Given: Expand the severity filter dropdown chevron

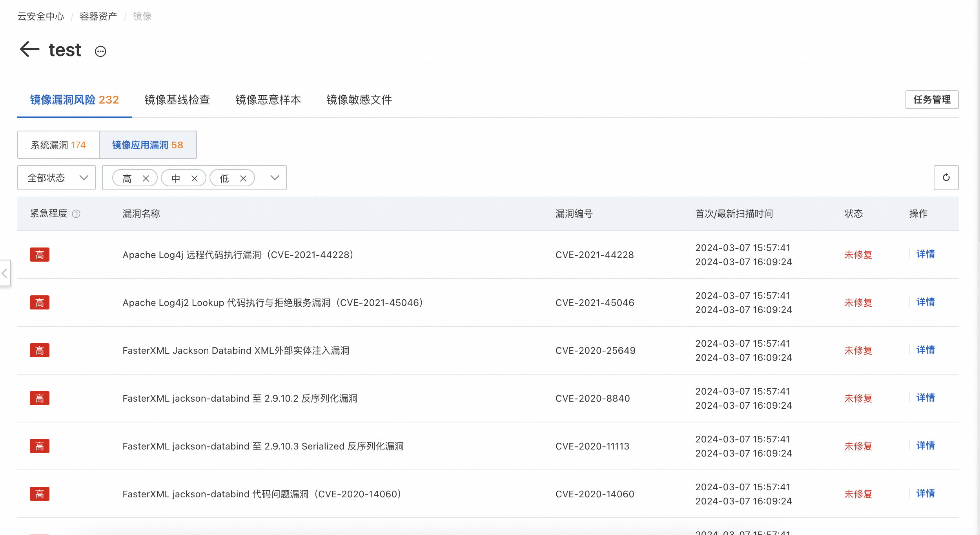Looking at the screenshot, I should click(x=275, y=178).
